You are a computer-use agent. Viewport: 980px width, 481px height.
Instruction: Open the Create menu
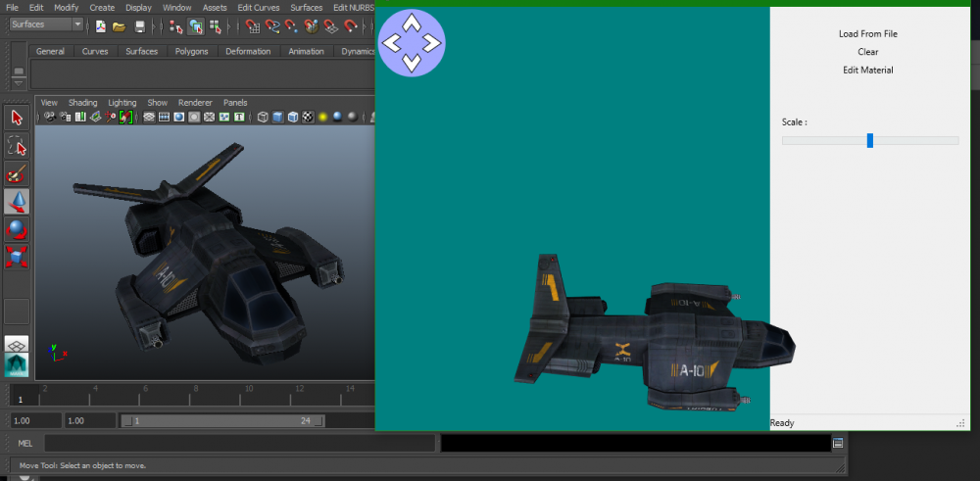click(102, 8)
